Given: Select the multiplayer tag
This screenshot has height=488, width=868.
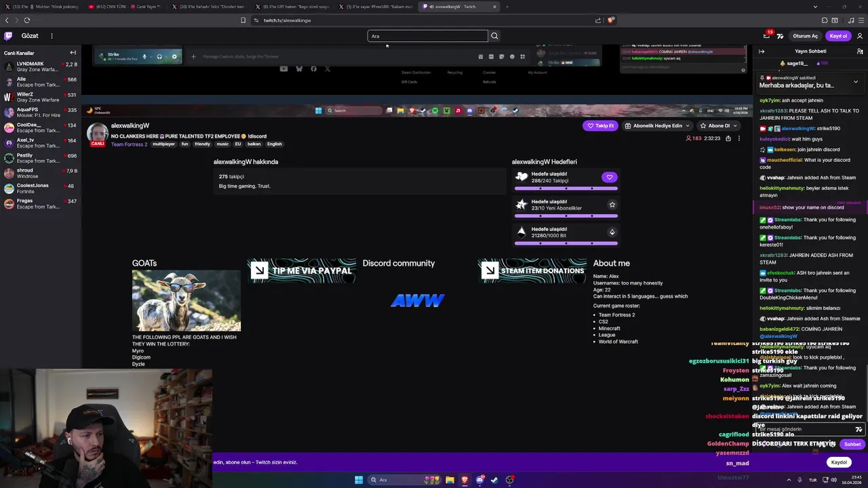Looking at the screenshot, I should point(163,144).
